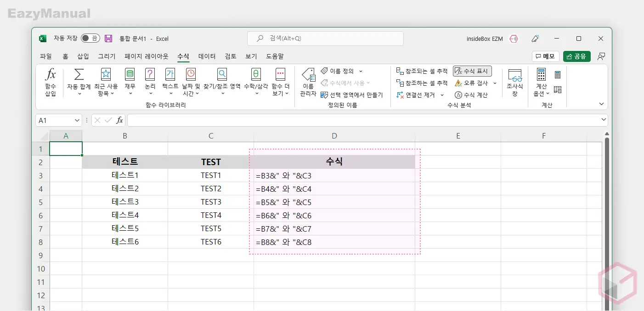
Task: Open Lookup & Reference (찾기/참조 영역) functions
Action: coord(222,83)
